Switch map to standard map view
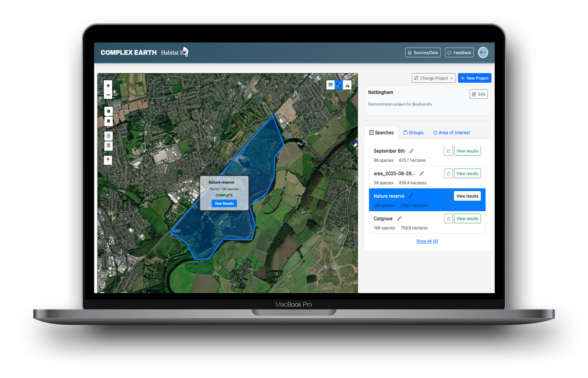The width and height of the screenshot is (588, 378). 331,85
